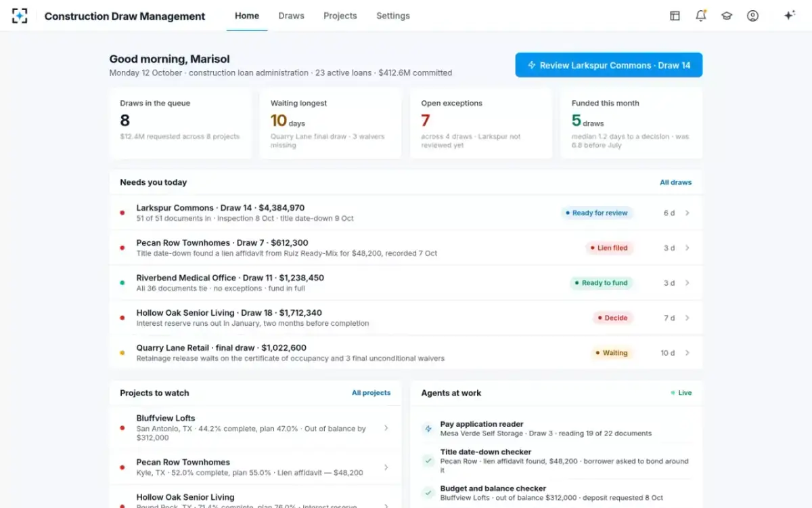Open the All projects link
The height and width of the screenshot is (508, 812).
(371, 393)
